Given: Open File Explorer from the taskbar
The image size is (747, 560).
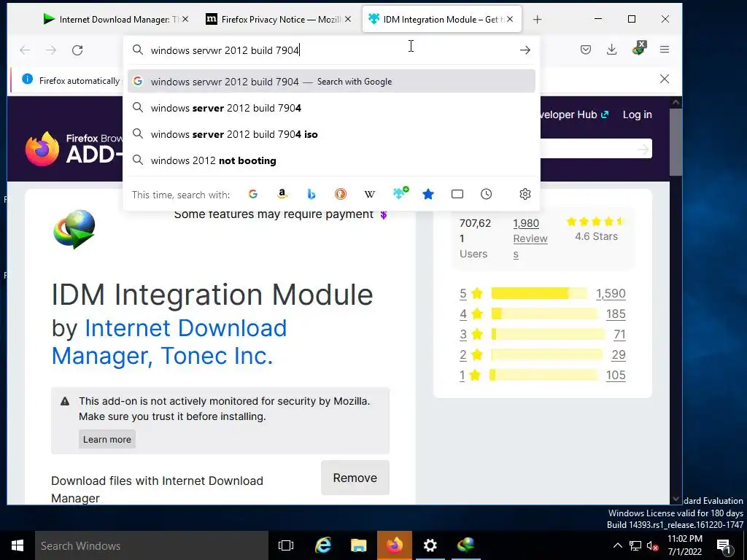Looking at the screenshot, I should click(x=358, y=545).
